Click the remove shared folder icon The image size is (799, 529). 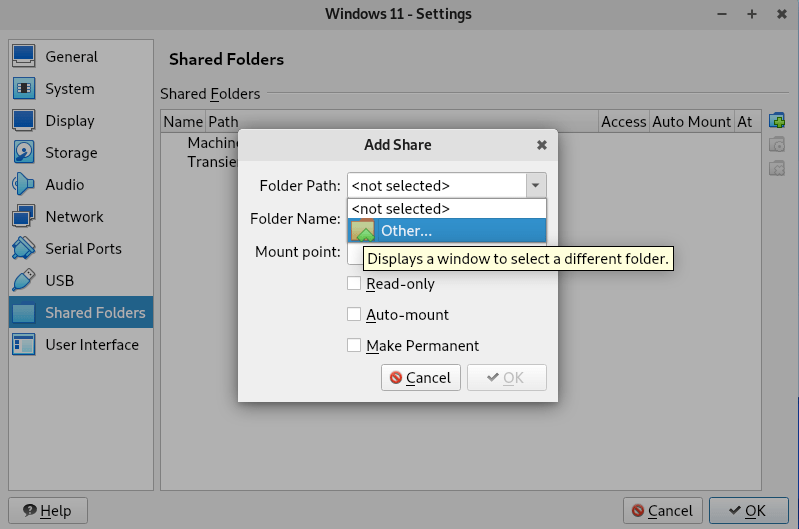pos(777,168)
